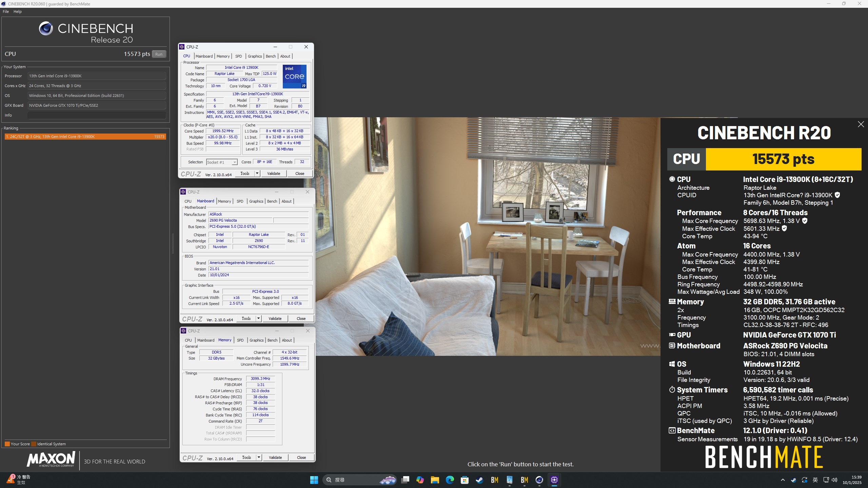Screen dimensions: 868x488
Task: Click the Close button in the top CPU-Z window
Action: pyautogui.click(x=300, y=174)
